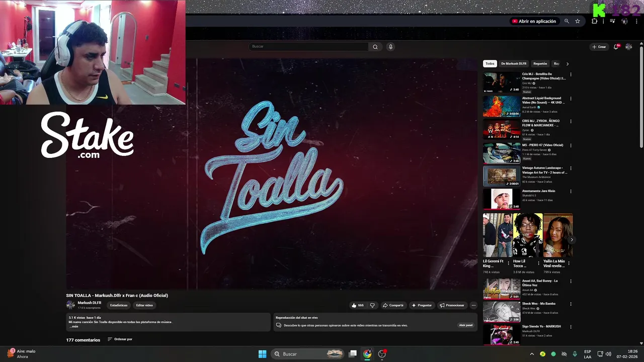This screenshot has width=644, height=362.
Task: Click Compartir share button
Action: [x=393, y=305]
